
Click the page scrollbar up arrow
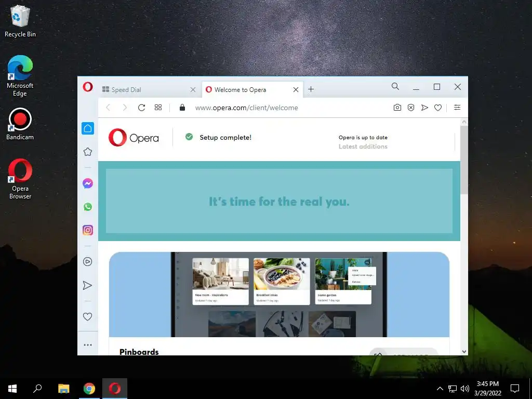coord(464,122)
